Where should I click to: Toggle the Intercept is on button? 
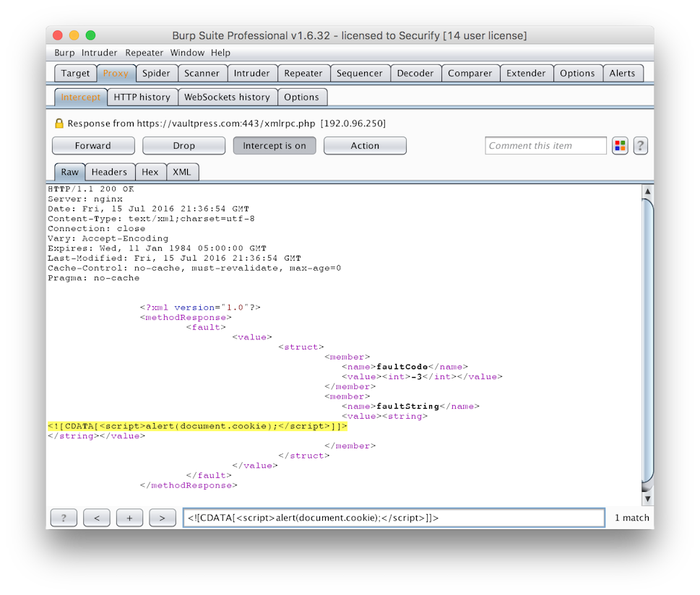[275, 146]
